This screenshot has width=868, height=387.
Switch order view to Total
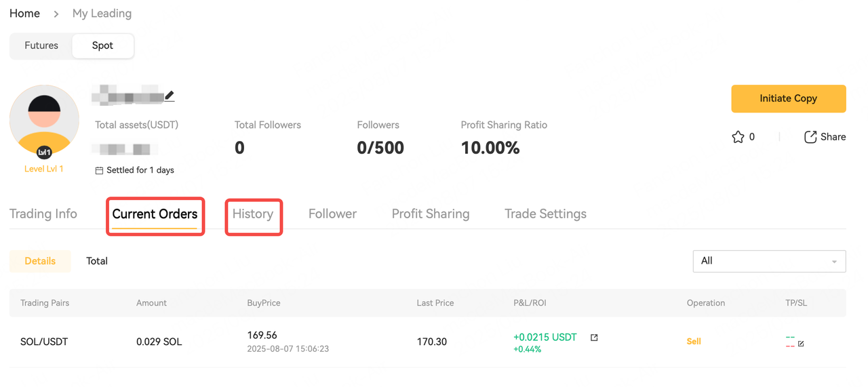pyautogui.click(x=97, y=261)
